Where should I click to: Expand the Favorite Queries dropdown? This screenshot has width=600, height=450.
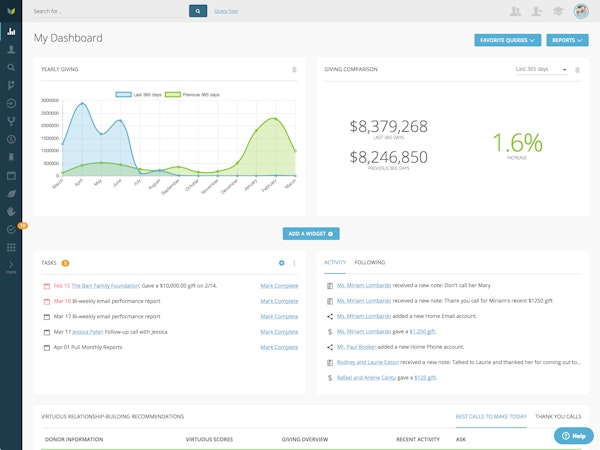point(507,40)
